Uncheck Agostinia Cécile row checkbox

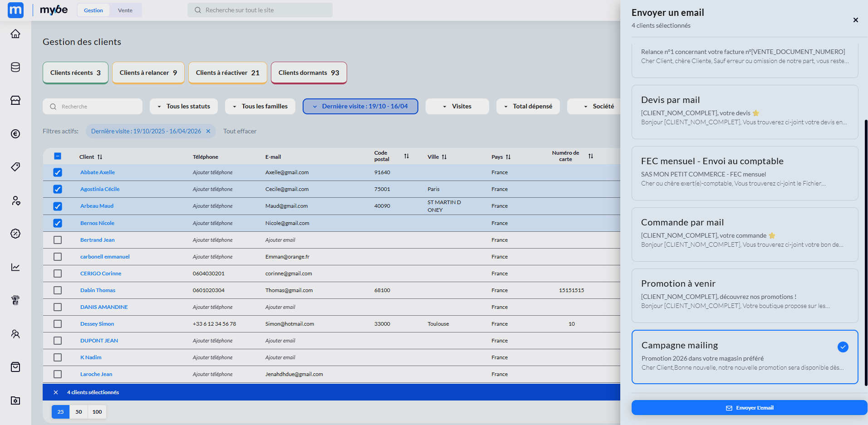[58, 189]
